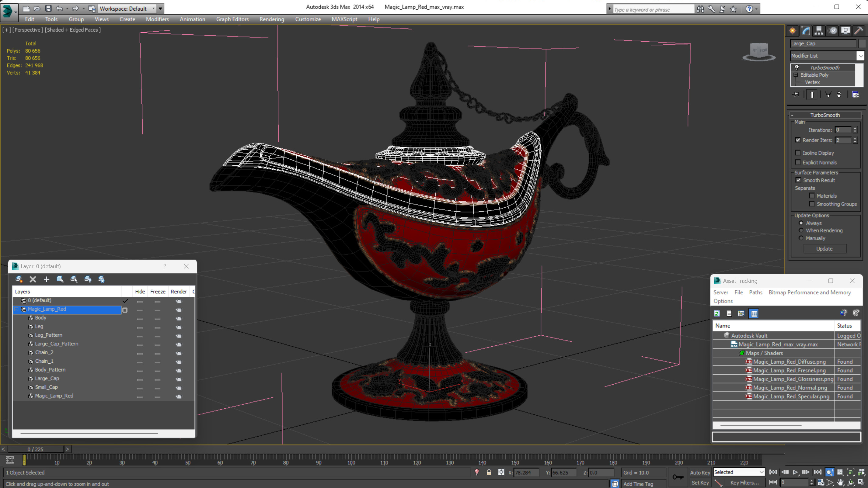Toggle Smooth Result checkbox in TurboSmooth
Image resolution: width=868 pixels, height=488 pixels.
798,180
